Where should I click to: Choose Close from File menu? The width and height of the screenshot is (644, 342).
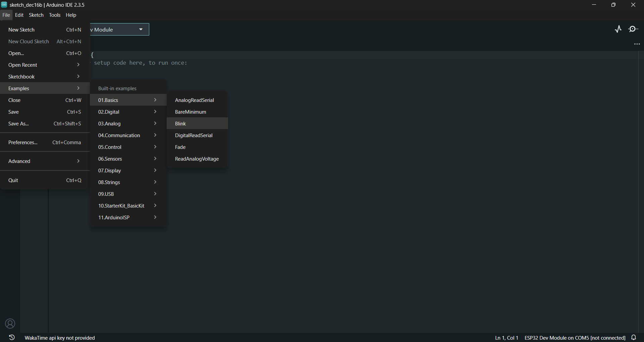click(45, 100)
